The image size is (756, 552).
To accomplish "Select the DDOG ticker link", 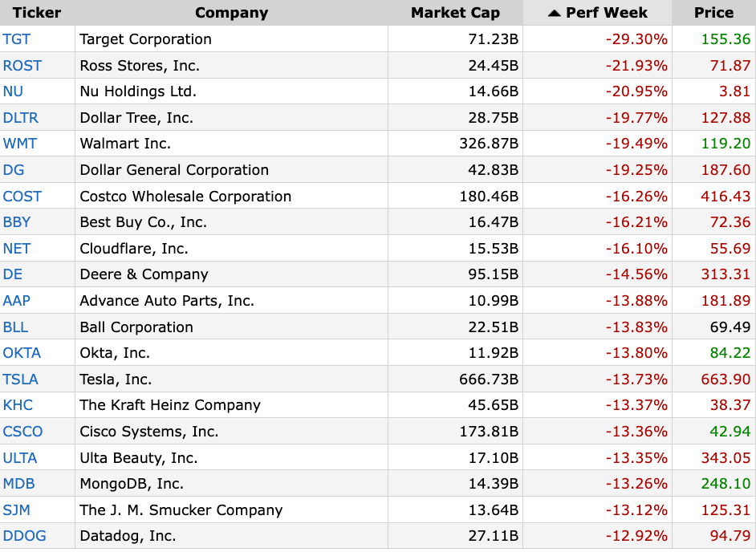I will tap(24, 536).
